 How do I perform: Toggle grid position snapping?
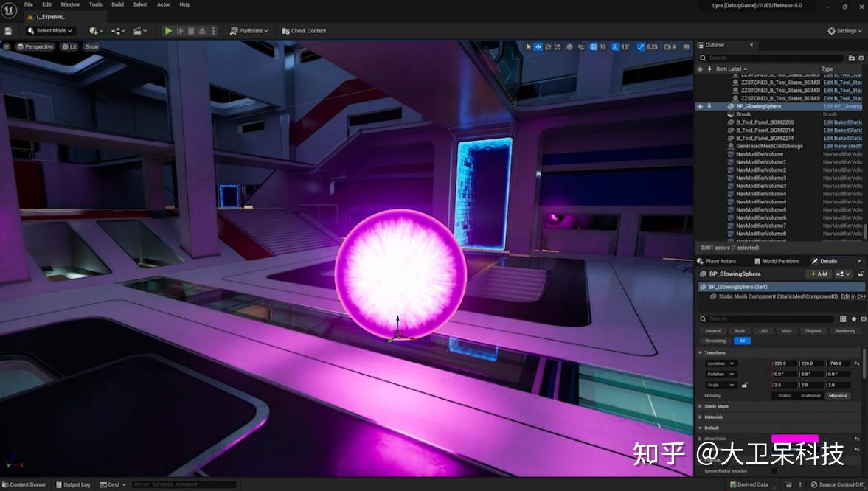pos(594,47)
